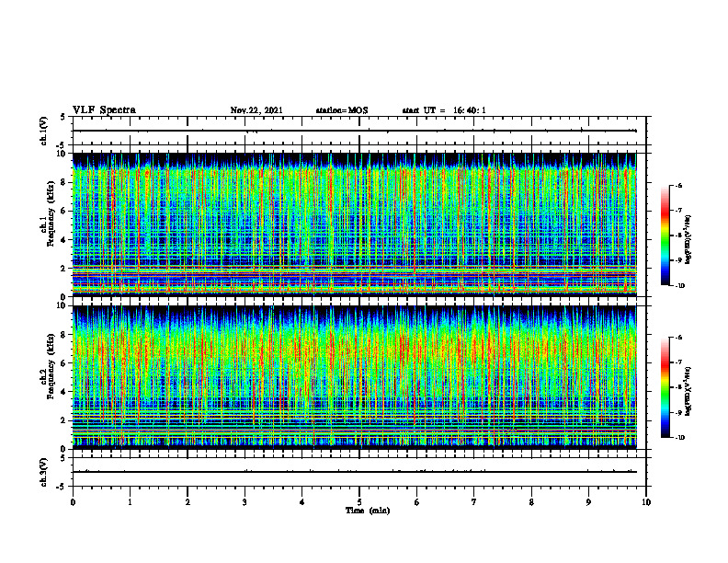Click time axis tick label "7"

(474, 502)
